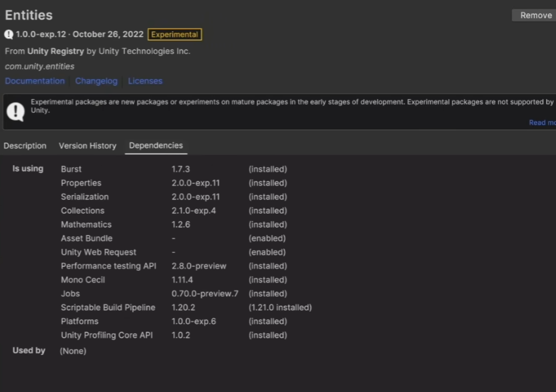Click the (None) value under Used by
Screen dimensions: 556x392
[73, 351]
